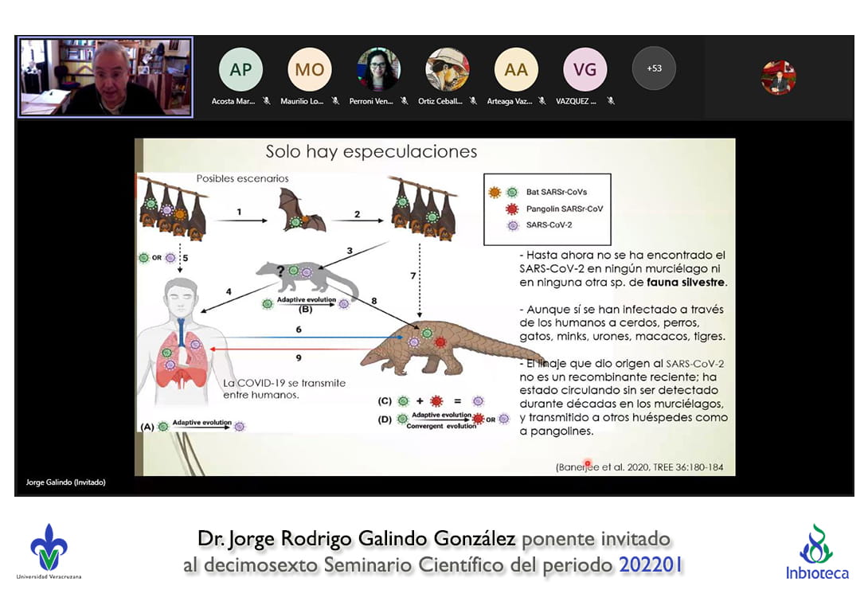Select Ortiz Ceballos' hat-photo avatar
The height and width of the screenshot is (605, 868).
(x=447, y=69)
